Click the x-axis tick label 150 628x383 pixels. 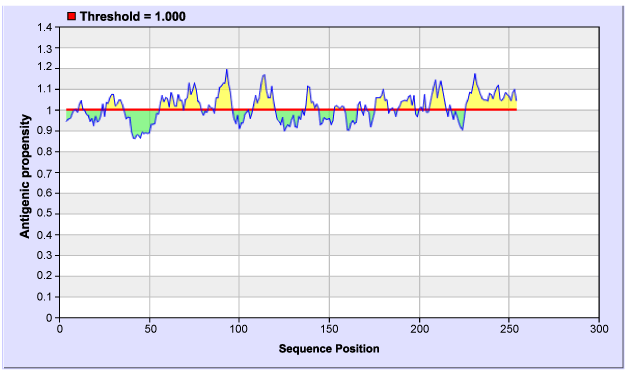tap(329, 329)
